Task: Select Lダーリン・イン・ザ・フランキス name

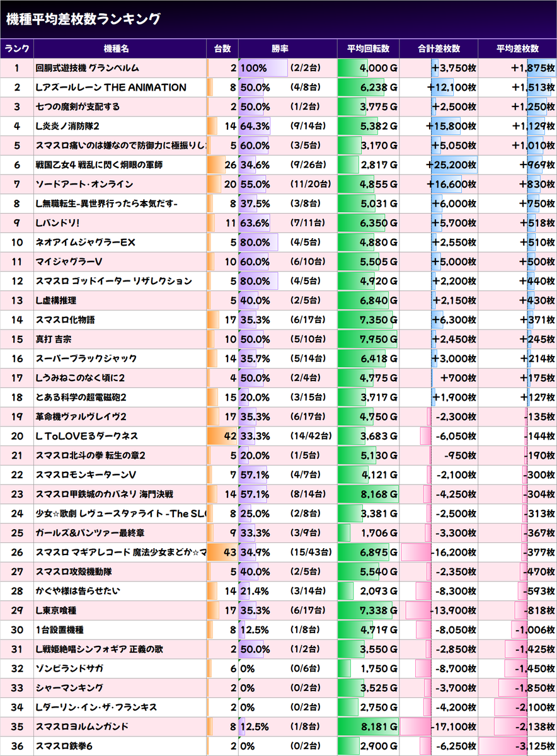Action: coord(96,707)
